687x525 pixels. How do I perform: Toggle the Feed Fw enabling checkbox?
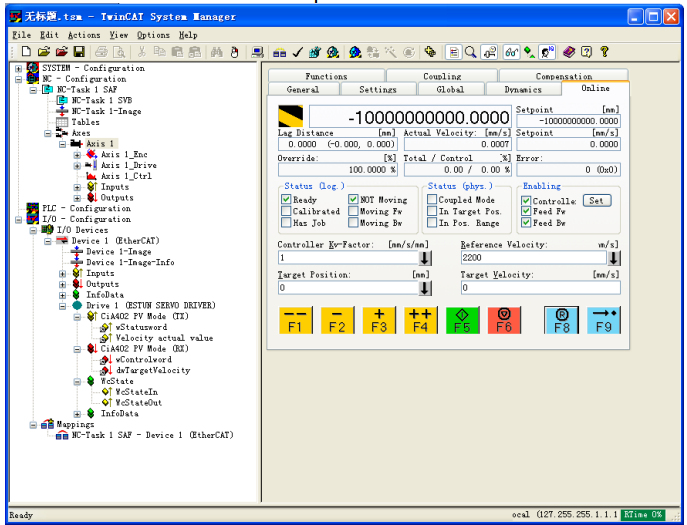(526, 211)
